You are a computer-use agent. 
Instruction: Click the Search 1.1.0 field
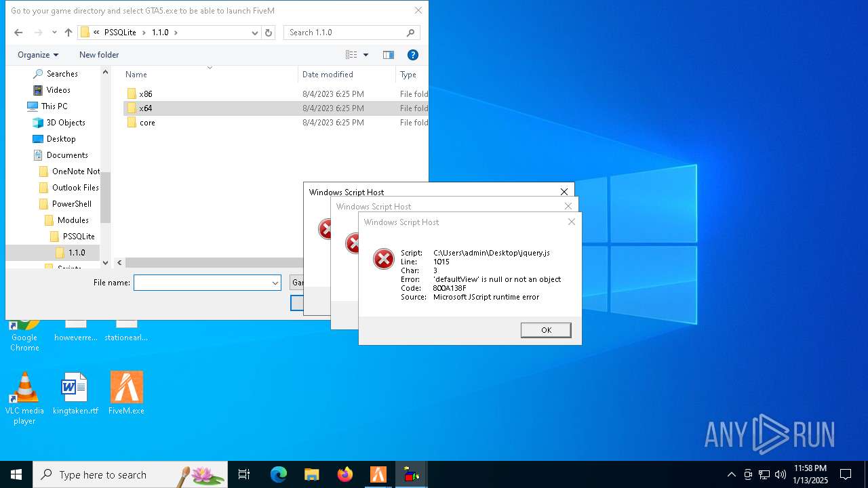[351, 33]
